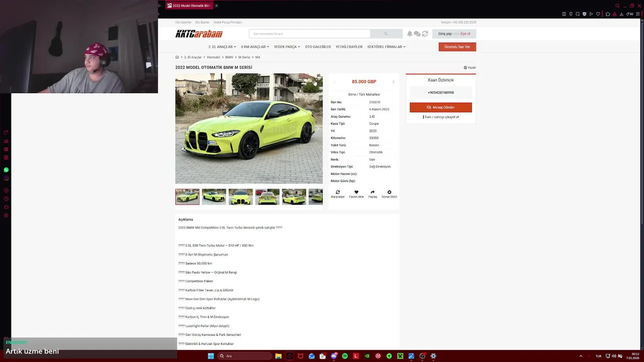The width and height of the screenshot is (644, 362).
Task: Click BMW in breadcrumb
Action: point(229,57)
